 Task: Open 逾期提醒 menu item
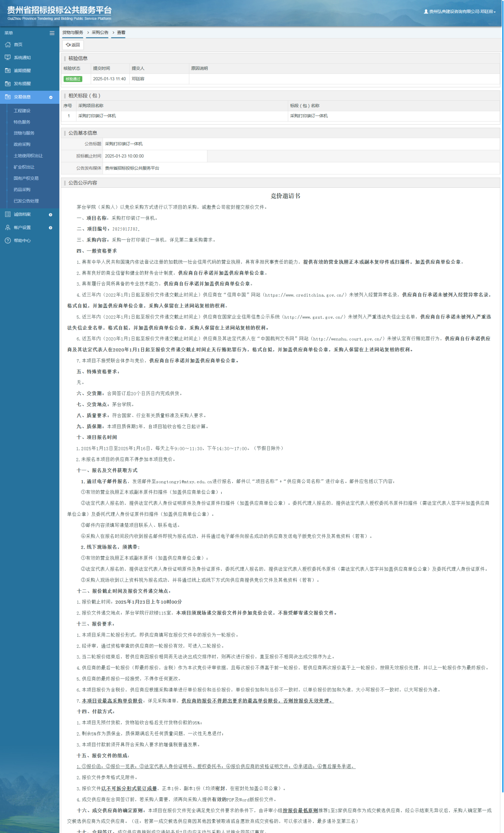point(22,71)
